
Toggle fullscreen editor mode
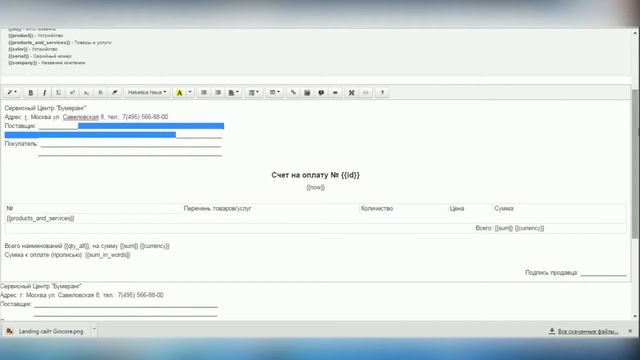(x=351, y=93)
